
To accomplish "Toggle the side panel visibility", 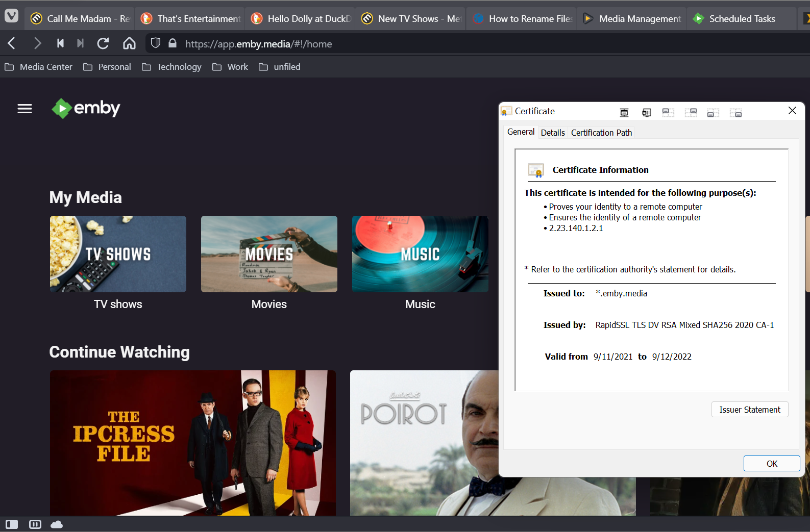I will coord(12,524).
